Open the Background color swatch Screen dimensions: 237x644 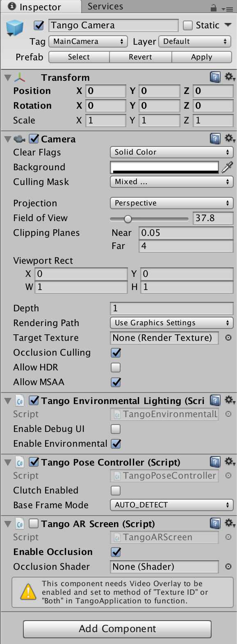point(165,167)
